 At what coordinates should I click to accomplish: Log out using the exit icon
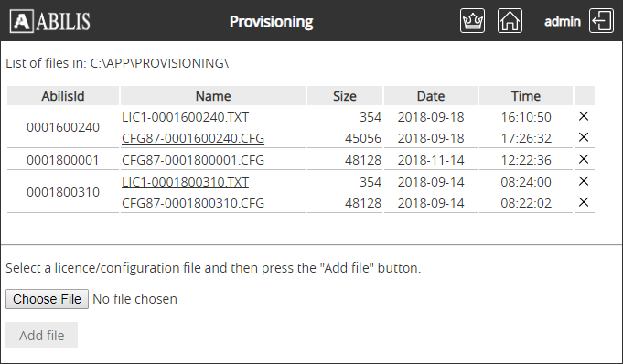point(602,21)
